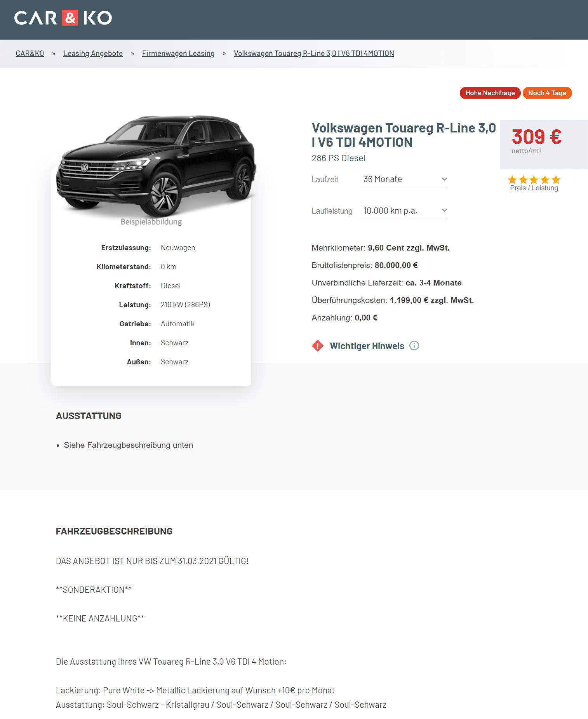
Task: Expand the Wichtiger Hinweis notice
Action: pos(367,346)
